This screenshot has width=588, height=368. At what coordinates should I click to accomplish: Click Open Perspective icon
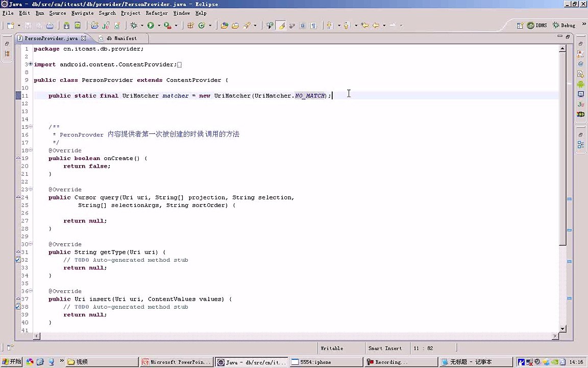tap(520, 25)
